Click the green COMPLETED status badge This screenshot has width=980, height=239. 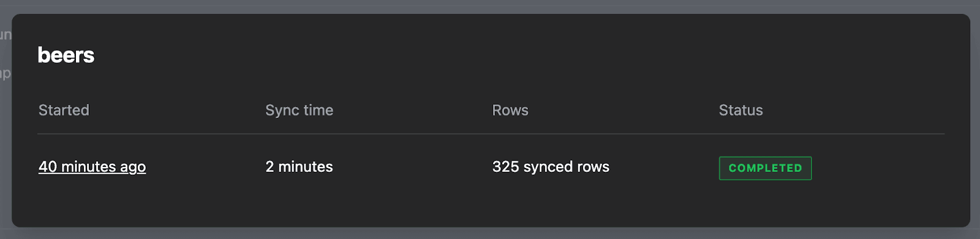(x=765, y=168)
